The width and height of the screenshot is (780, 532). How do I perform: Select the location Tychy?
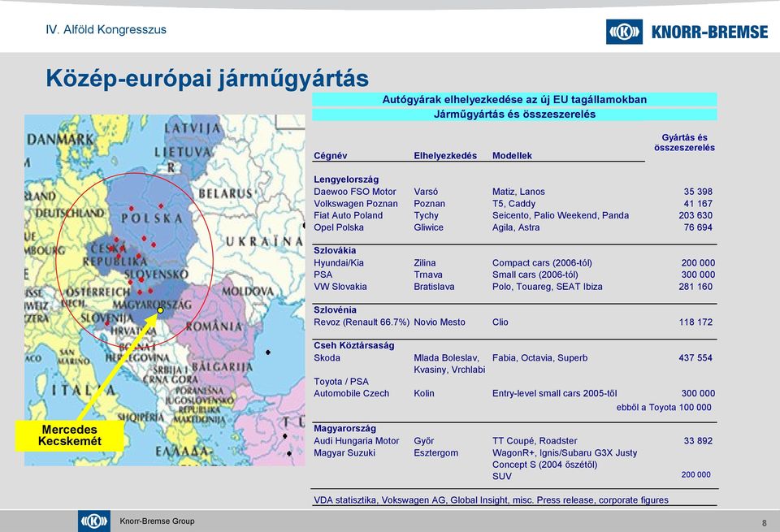(426, 216)
